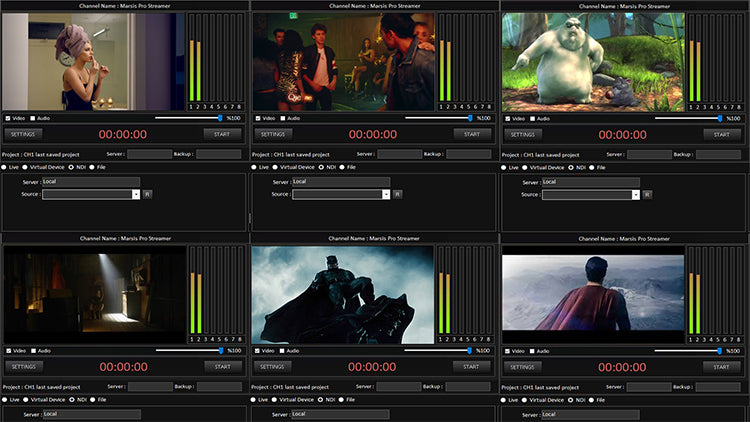750x422 pixels.
Task: Expand the Source dropdown in the cartoon bunny channel
Action: 636,194
